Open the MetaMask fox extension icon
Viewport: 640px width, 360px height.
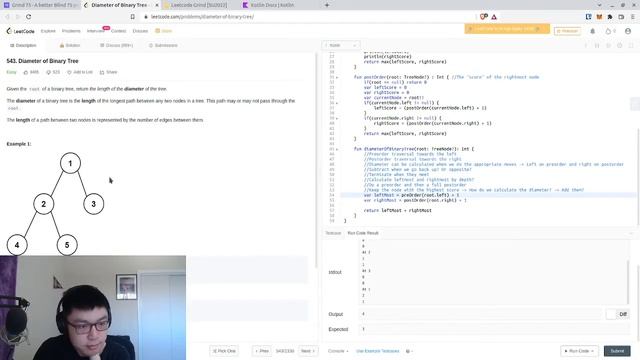[599, 17]
